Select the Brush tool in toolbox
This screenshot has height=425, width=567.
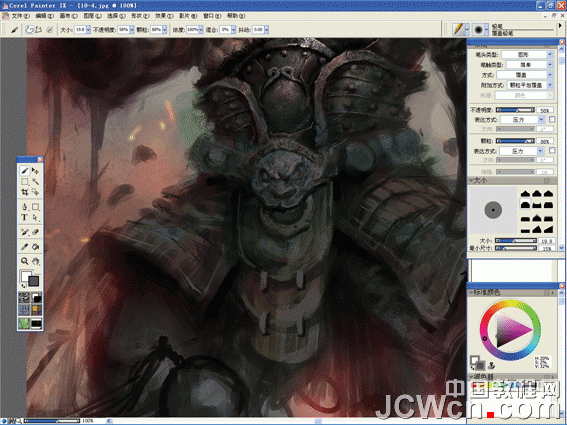[25, 170]
